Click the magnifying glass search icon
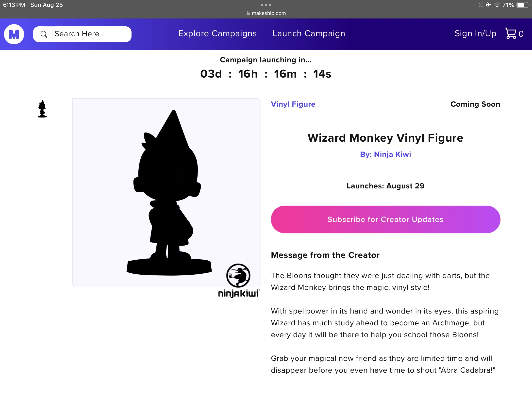The height and width of the screenshot is (399, 532). pos(44,34)
